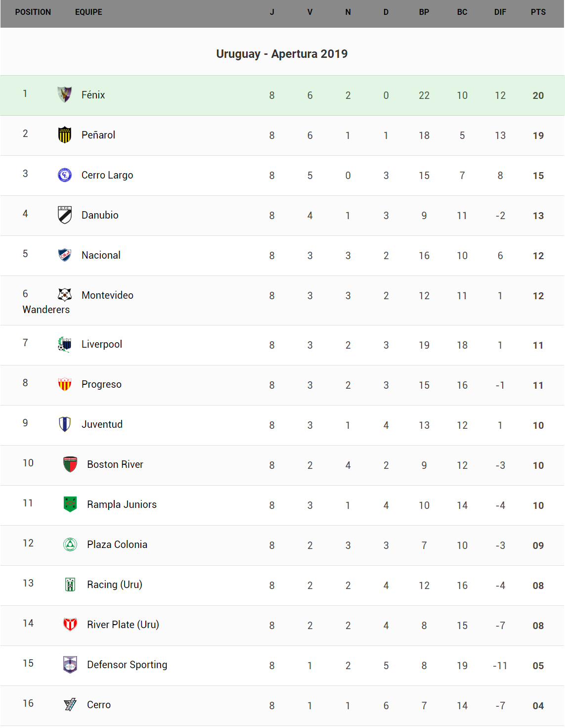
Task: Click the Defensor Sporting crest icon
Action: [70, 664]
